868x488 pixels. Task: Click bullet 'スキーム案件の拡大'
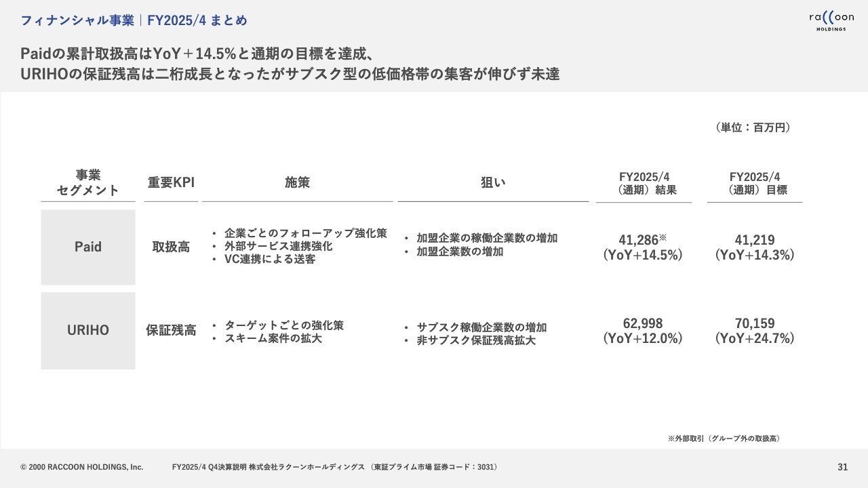pos(273,338)
